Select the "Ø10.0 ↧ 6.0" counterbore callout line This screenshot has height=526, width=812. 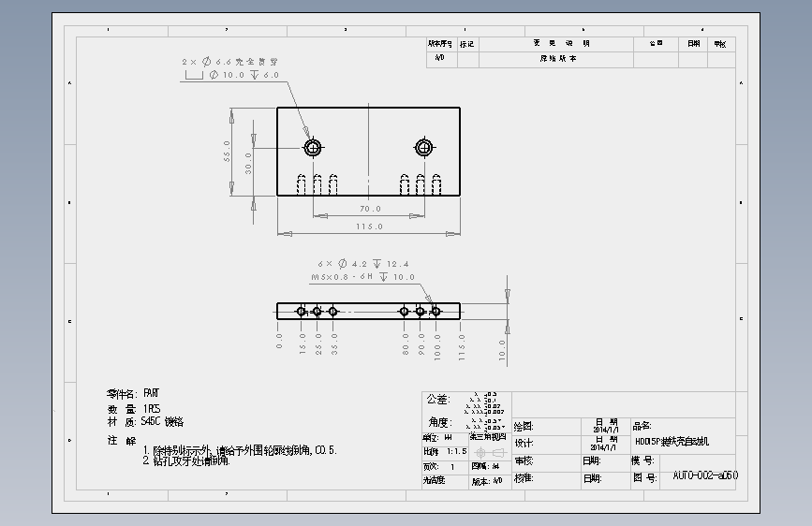pos(232,75)
